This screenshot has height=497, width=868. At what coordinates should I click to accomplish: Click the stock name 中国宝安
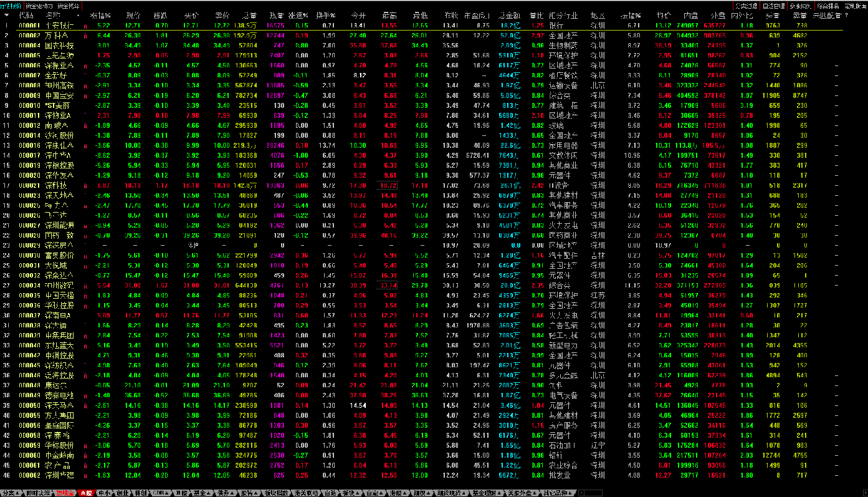click(60, 96)
